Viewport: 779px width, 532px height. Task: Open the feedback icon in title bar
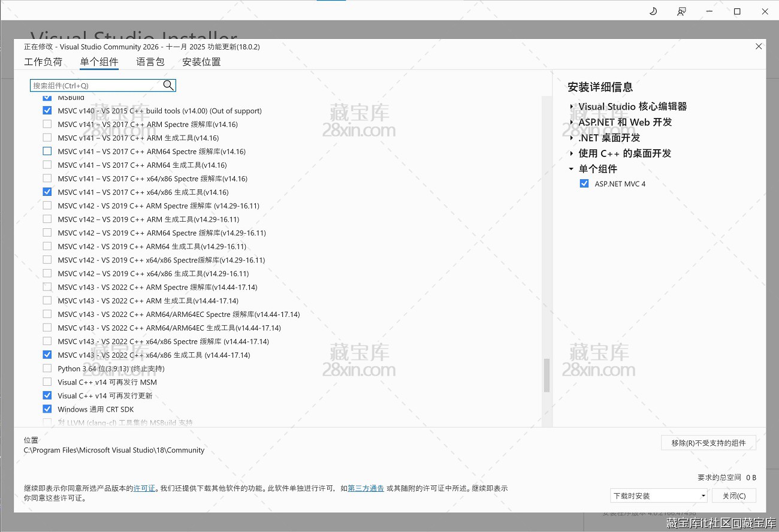pyautogui.click(x=681, y=11)
